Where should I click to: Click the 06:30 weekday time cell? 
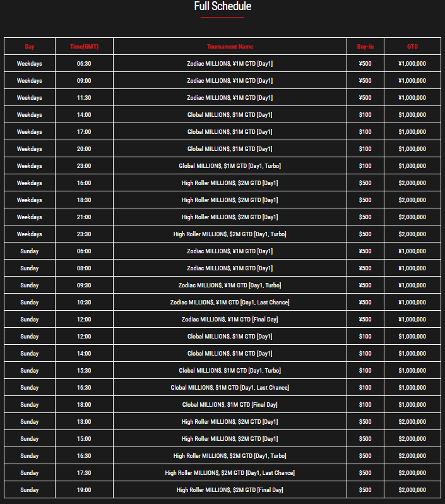click(84, 64)
